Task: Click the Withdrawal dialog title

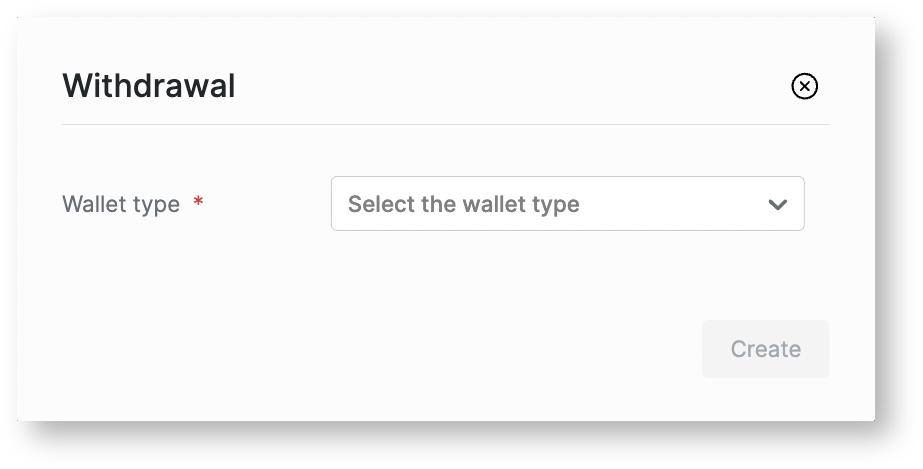Action: click(149, 87)
